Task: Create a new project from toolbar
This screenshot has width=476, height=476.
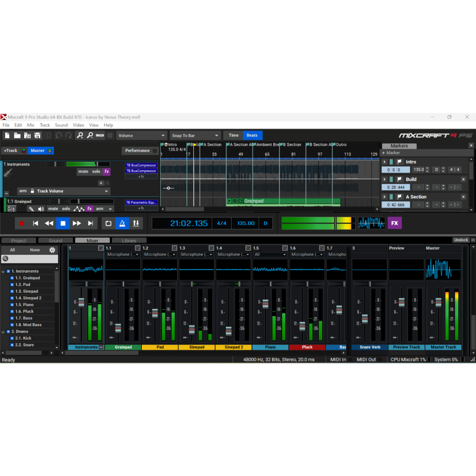Action: pos(7,135)
